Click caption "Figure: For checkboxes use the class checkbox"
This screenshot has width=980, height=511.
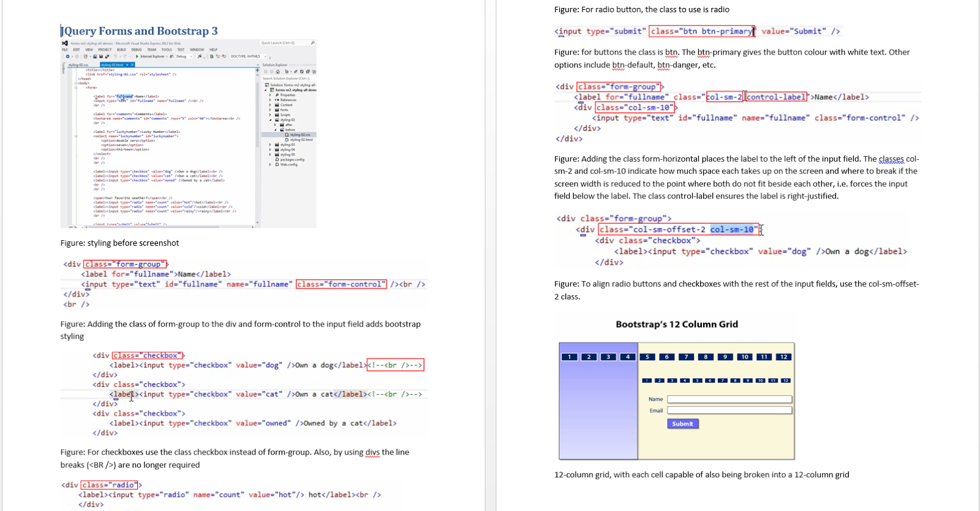pyautogui.click(x=235, y=458)
